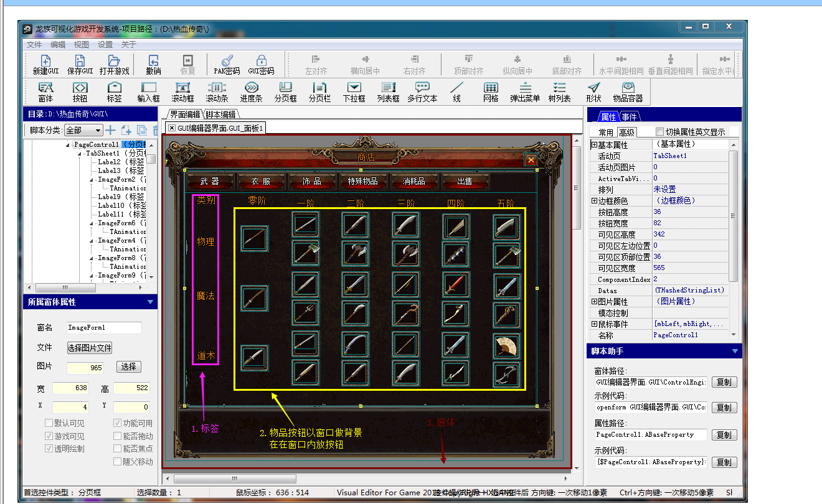The image size is (822, 504).
Task: Open the 设置 menu
Action: point(105,44)
